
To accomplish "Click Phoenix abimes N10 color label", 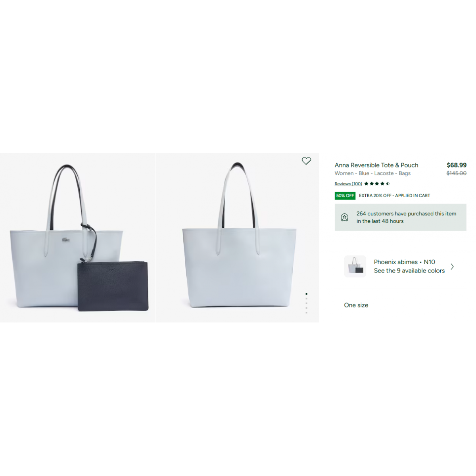I will tap(405, 262).
